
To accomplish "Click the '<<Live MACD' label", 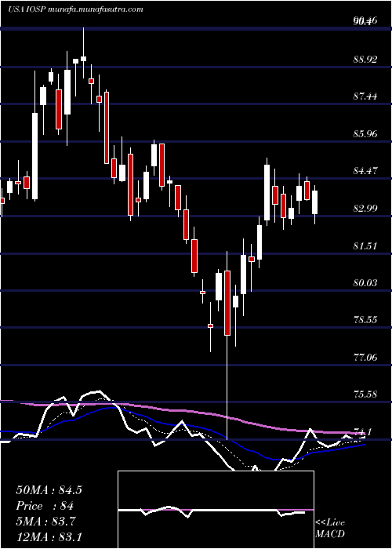I will [330, 529].
